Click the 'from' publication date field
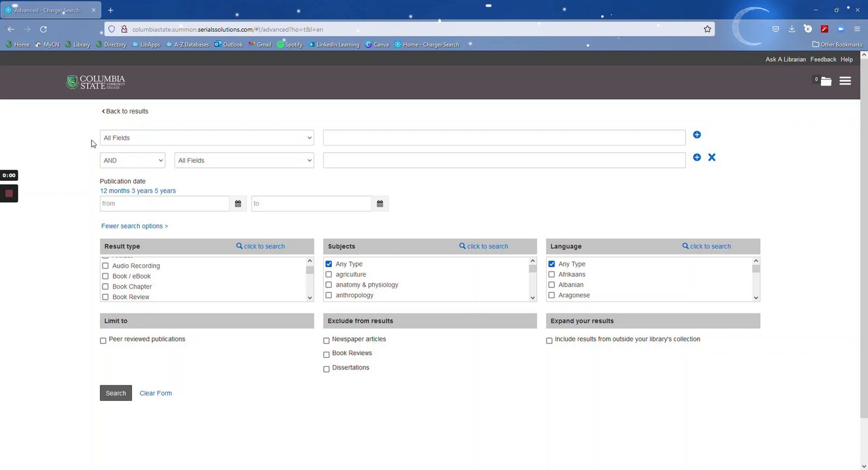The image size is (868, 470). point(165,204)
